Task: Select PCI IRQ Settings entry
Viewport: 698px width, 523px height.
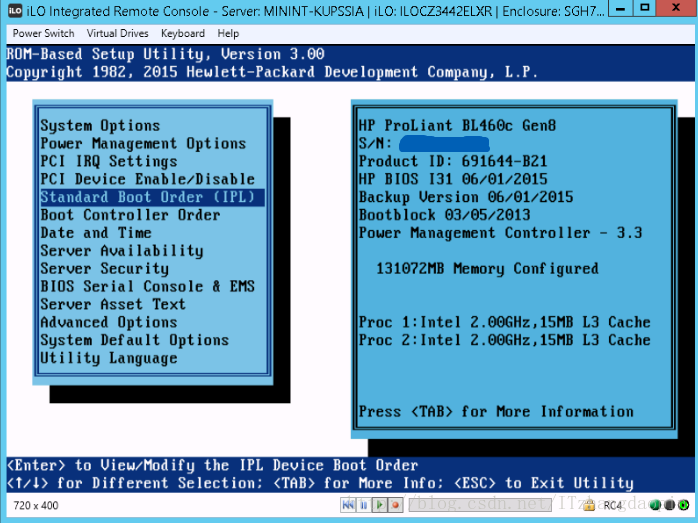Action: point(109,161)
